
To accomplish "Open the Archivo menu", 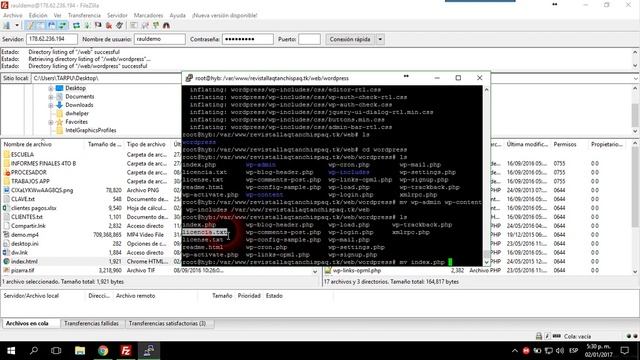I will 13,15.
